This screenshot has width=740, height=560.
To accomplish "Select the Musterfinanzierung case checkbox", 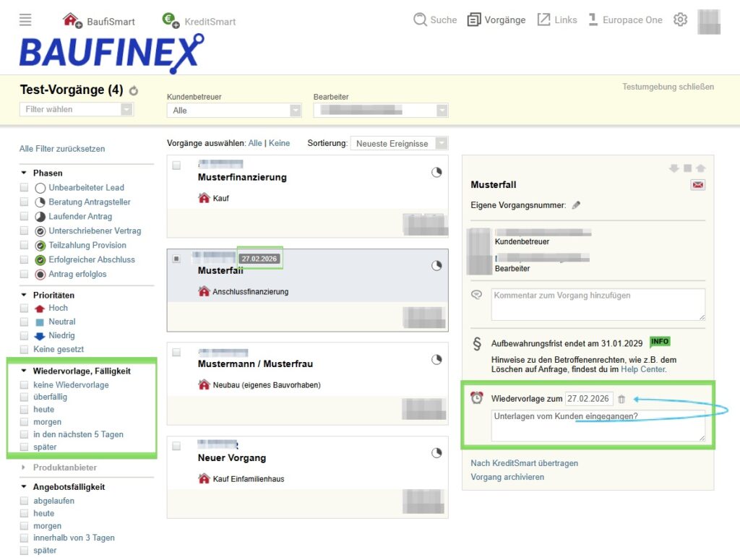I will pyautogui.click(x=177, y=165).
